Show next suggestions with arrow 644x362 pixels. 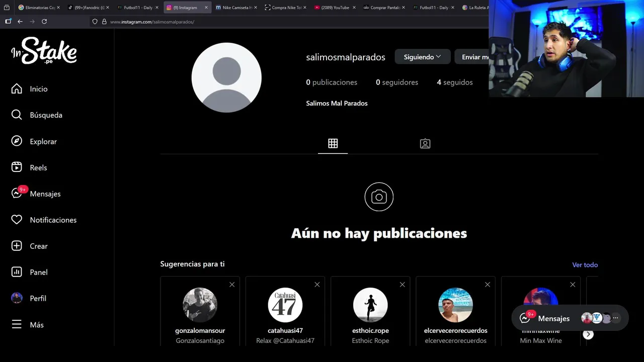tap(588, 334)
